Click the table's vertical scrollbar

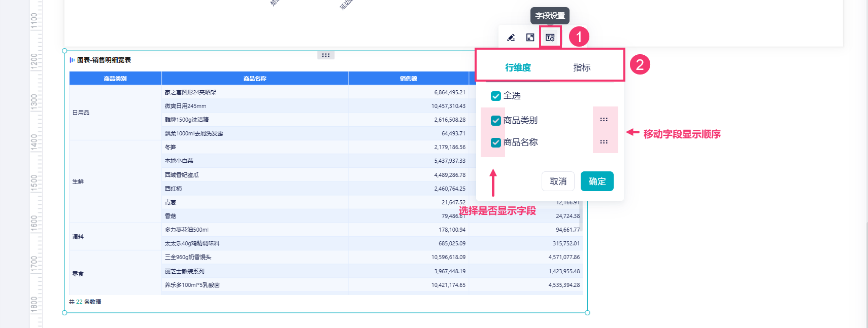click(x=581, y=215)
